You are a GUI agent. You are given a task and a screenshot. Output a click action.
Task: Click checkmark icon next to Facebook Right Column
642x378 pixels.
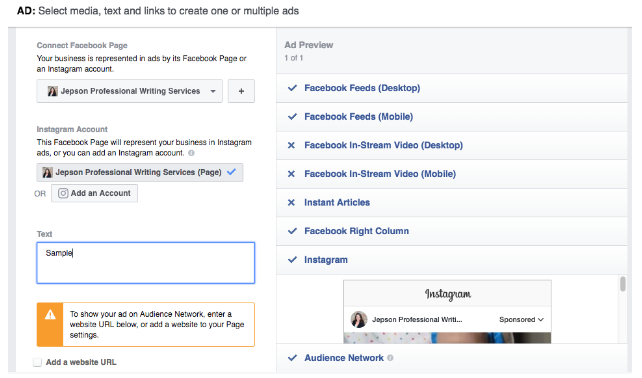[x=292, y=231]
